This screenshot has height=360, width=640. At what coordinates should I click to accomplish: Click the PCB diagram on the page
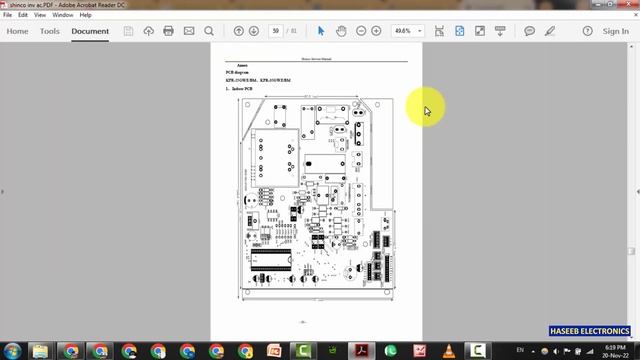coord(316,198)
